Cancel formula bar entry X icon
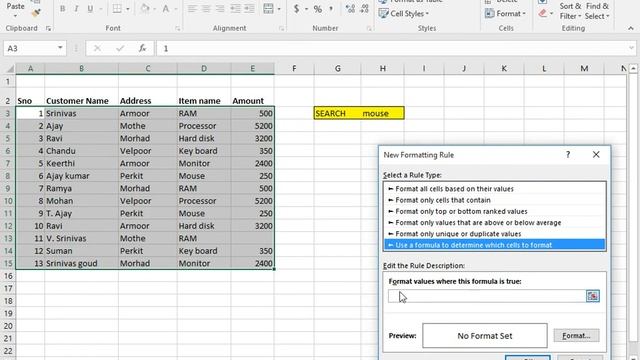The image size is (640, 360). click(97, 48)
